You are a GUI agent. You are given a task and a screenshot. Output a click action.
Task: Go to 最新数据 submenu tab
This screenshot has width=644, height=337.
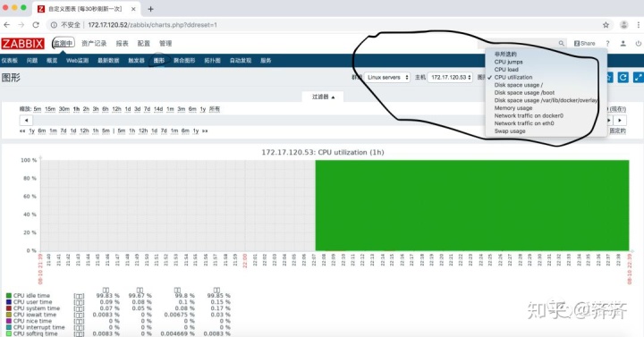tap(108, 61)
